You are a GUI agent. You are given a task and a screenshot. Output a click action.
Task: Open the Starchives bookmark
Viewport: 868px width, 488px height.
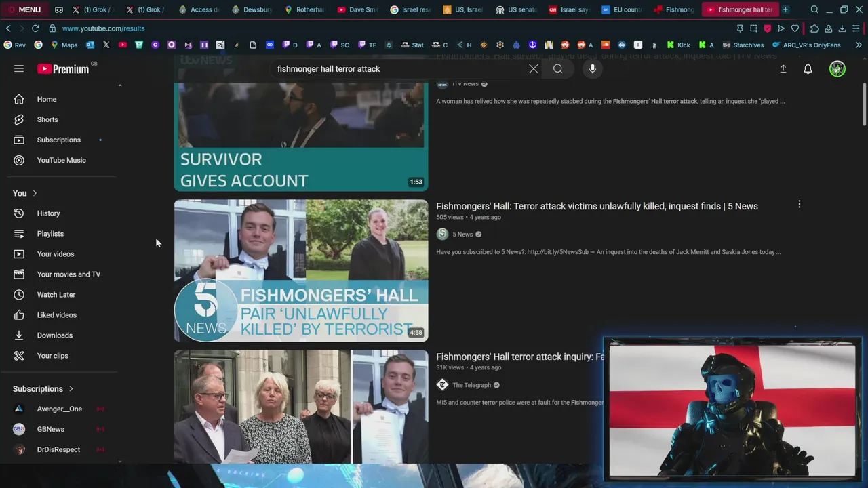click(x=743, y=45)
